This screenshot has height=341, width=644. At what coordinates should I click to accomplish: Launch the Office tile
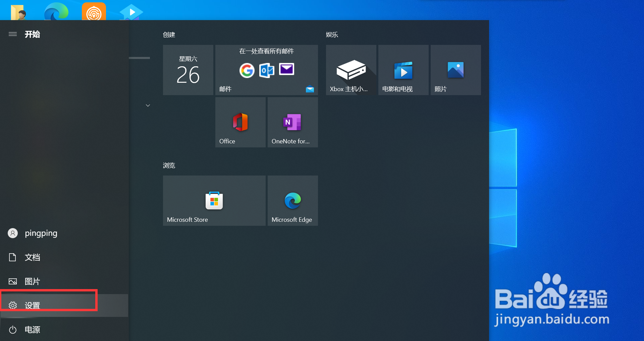pyautogui.click(x=240, y=122)
